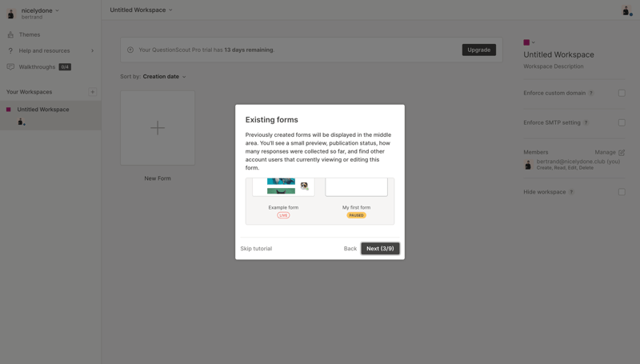Create a New Form via plus tile

[158, 128]
